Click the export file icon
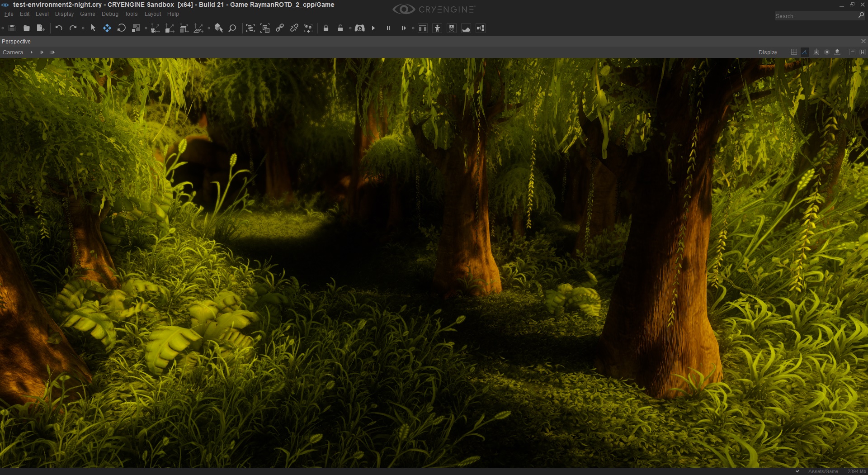868x475 pixels. point(41,28)
